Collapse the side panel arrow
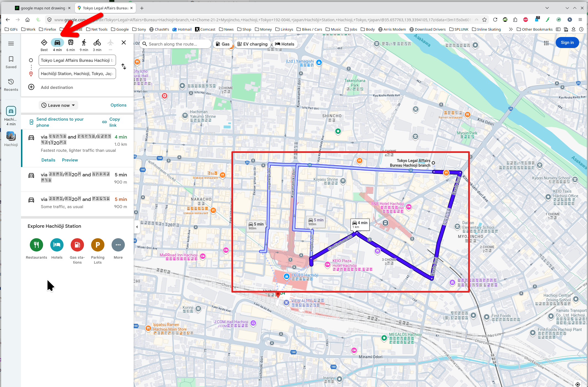Image resolution: width=588 pixels, height=387 pixels. pos(137,227)
